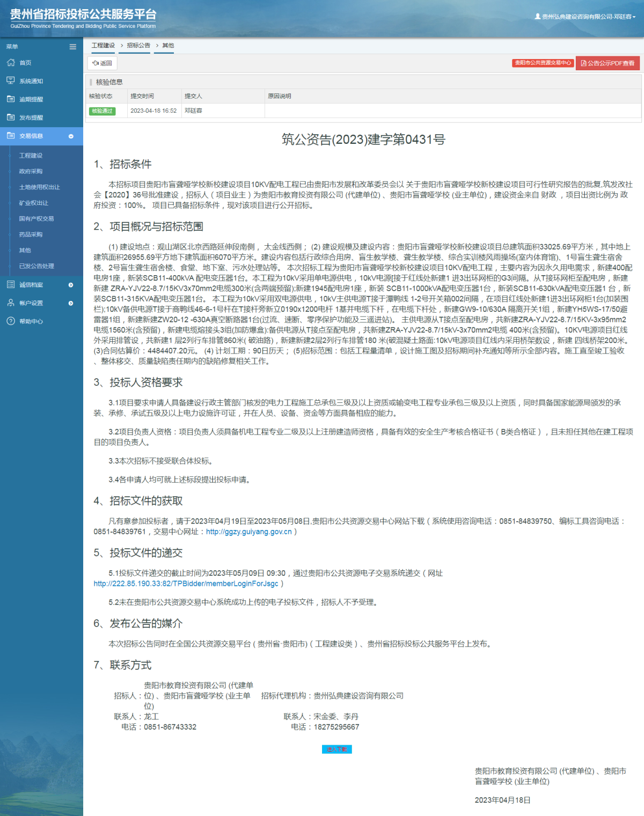Image resolution: width=644 pixels, height=816 pixels.
Task: Click the signing date 2023年04月18日
Action: (503, 800)
